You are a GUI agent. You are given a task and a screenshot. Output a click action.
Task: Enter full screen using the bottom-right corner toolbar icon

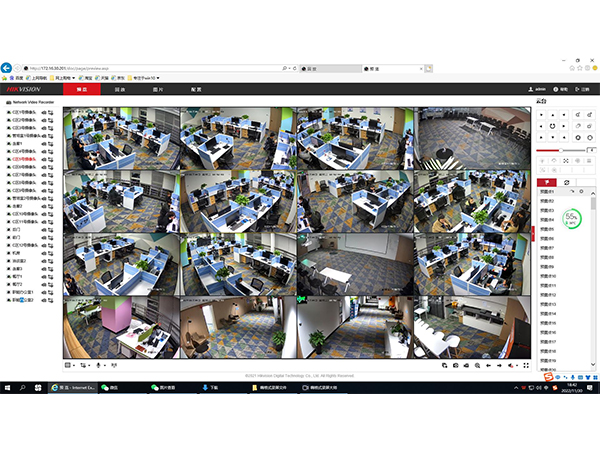click(526, 365)
